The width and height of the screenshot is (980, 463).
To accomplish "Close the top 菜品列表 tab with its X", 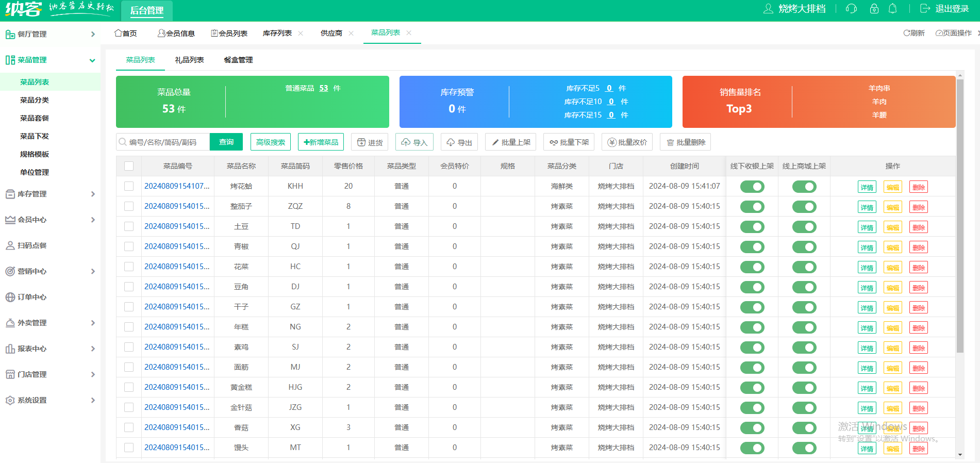I will [x=409, y=32].
